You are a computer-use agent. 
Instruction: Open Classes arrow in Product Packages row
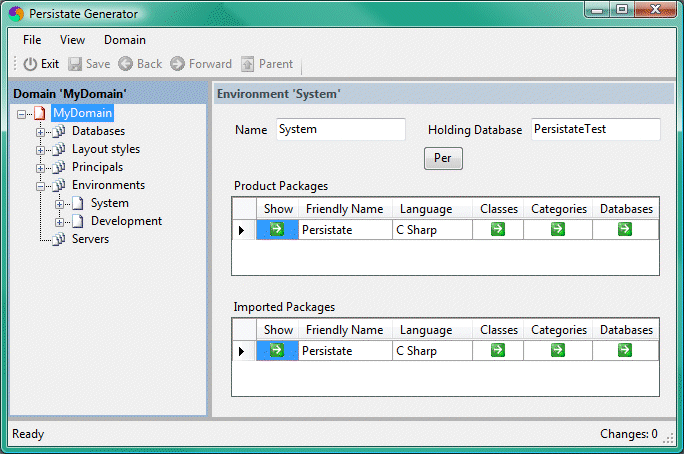coord(498,230)
